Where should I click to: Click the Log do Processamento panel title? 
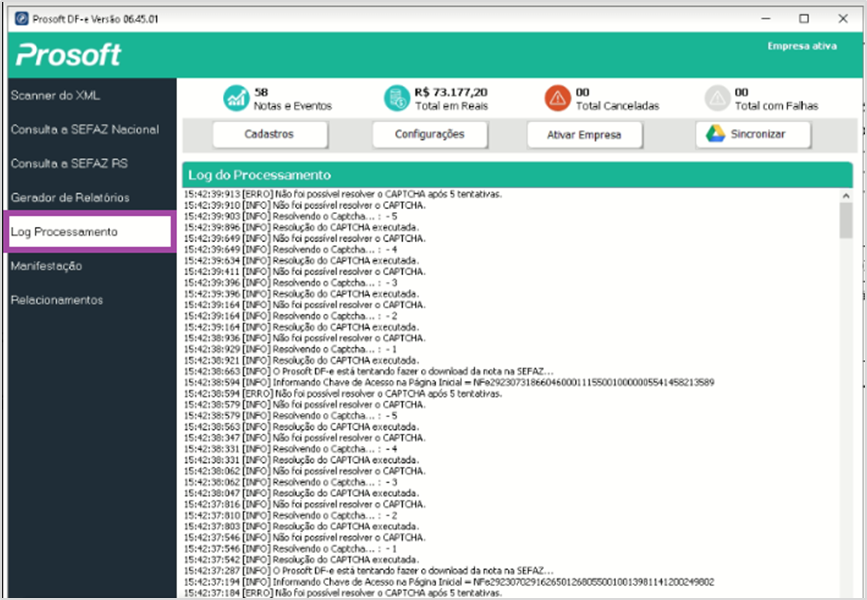pos(259,175)
